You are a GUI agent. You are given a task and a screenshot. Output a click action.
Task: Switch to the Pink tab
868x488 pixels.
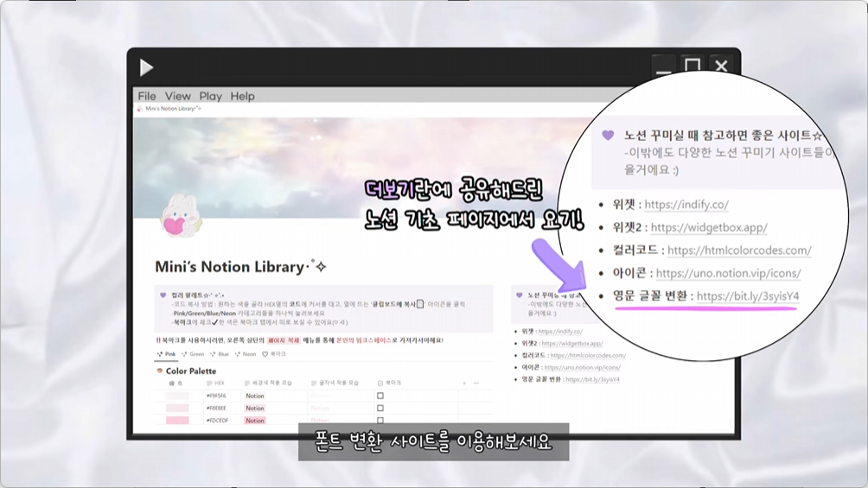(x=166, y=353)
